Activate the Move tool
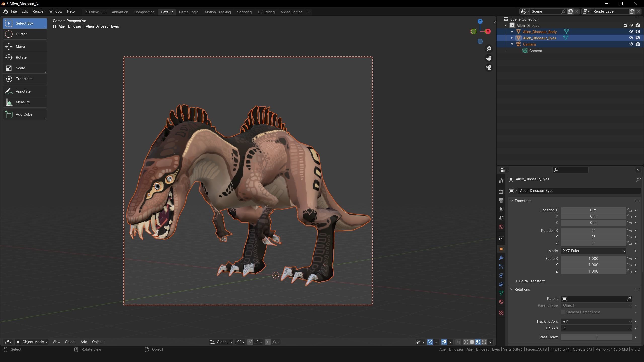 tap(25, 47)
